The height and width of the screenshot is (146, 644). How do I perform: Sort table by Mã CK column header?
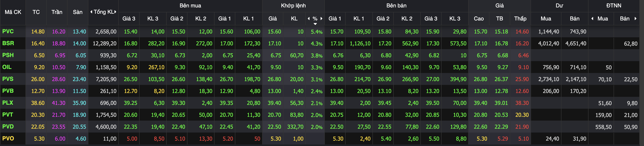pos(13,12)
